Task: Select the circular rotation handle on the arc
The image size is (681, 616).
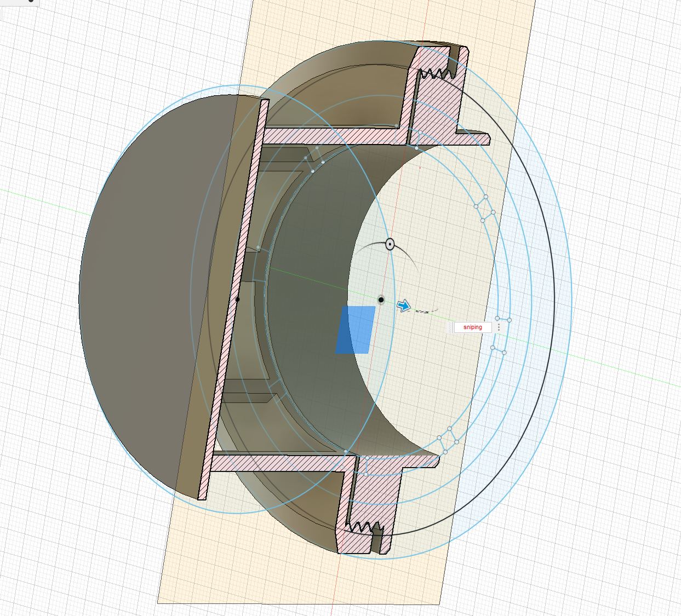Action: (390, 244)
